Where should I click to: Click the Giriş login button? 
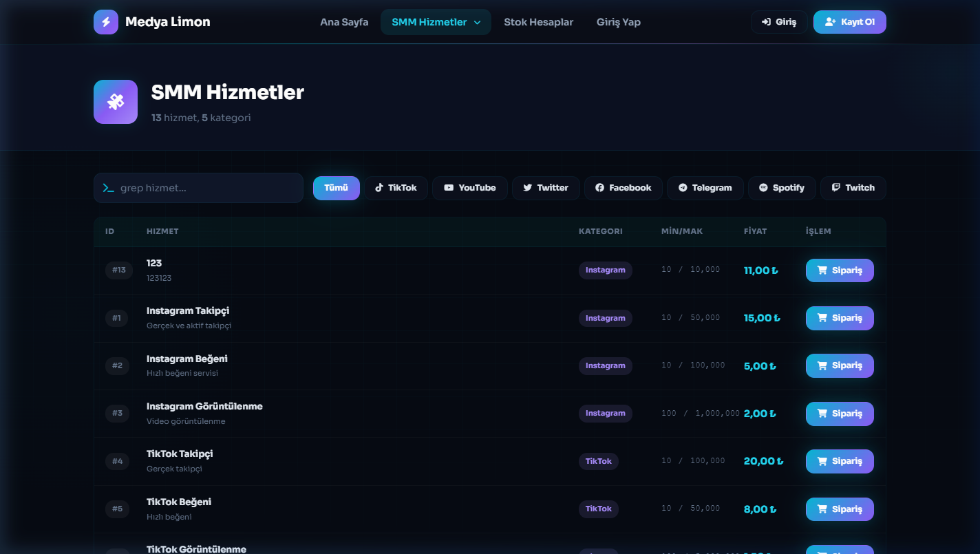click(779, 22)
